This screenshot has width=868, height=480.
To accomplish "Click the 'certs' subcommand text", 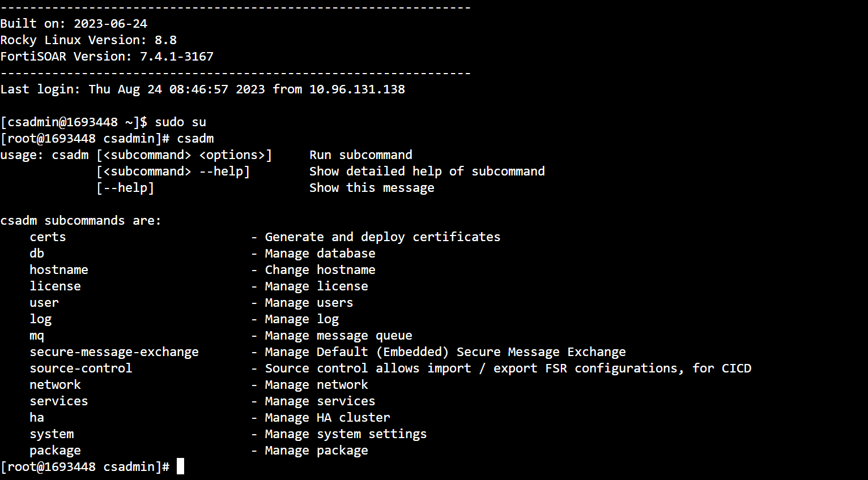I will (x=48, y=237).
